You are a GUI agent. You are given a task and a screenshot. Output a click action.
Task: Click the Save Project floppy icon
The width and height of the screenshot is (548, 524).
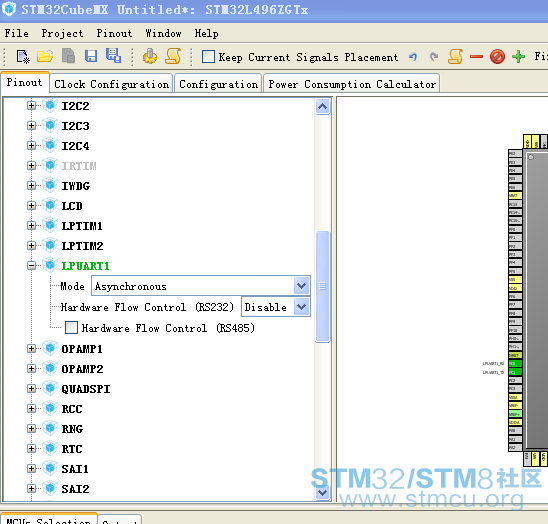point(91,56)
